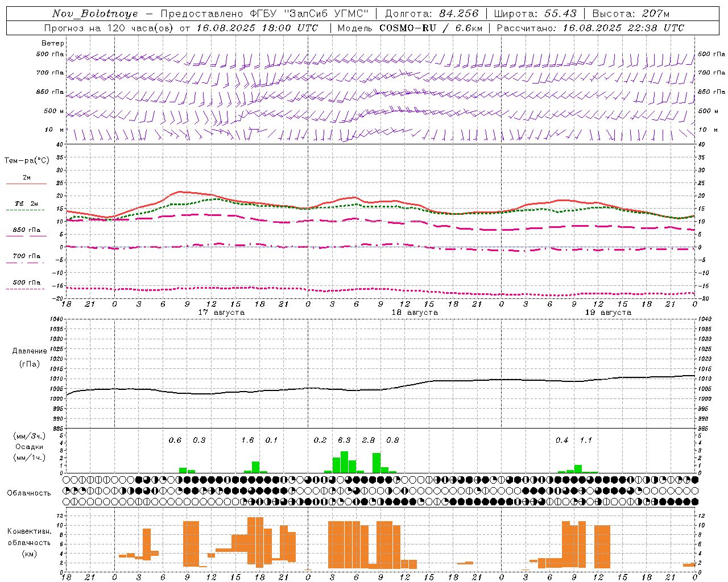Click the 18 августа date label
Image resolution: width=728 pixels, height=582 pixels.
tap(415, 313)
